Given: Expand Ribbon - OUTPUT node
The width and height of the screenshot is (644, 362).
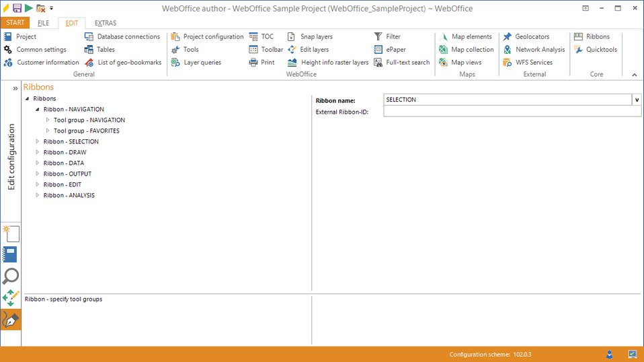Looking at the screenshot, I should 38,174.
